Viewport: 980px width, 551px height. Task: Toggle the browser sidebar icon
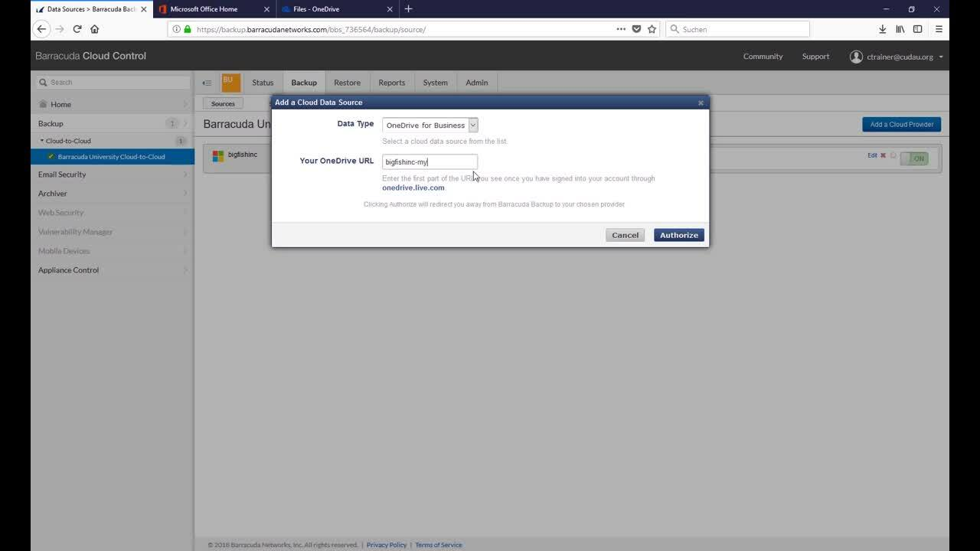coord(917,29)
